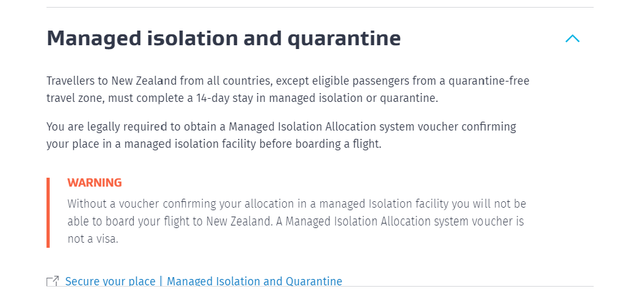
Task: Collapse the Managed isolation and quarantine chevron
Action: 572,39
